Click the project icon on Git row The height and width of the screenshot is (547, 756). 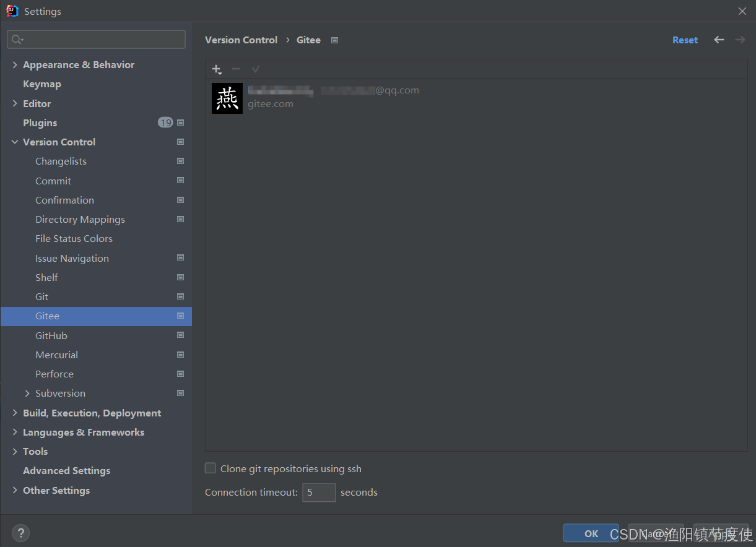[180, 296]
